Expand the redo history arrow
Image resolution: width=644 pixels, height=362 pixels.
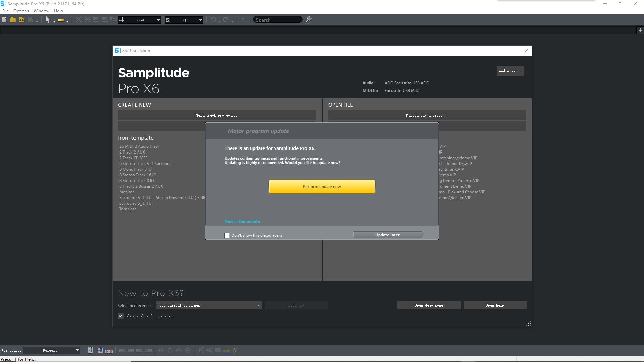click(x=232, y=22)
